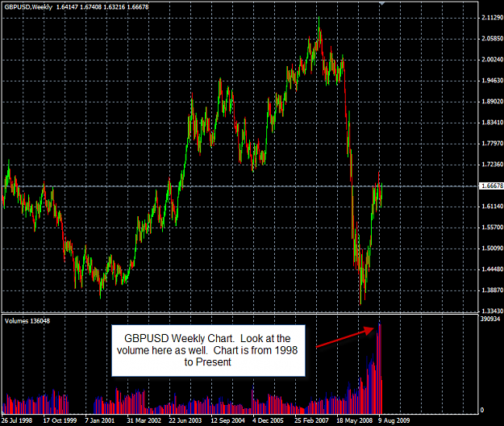Click the 1.94630 price axis label
This screenshot has height=426, width=504.
tap(493, 81)
